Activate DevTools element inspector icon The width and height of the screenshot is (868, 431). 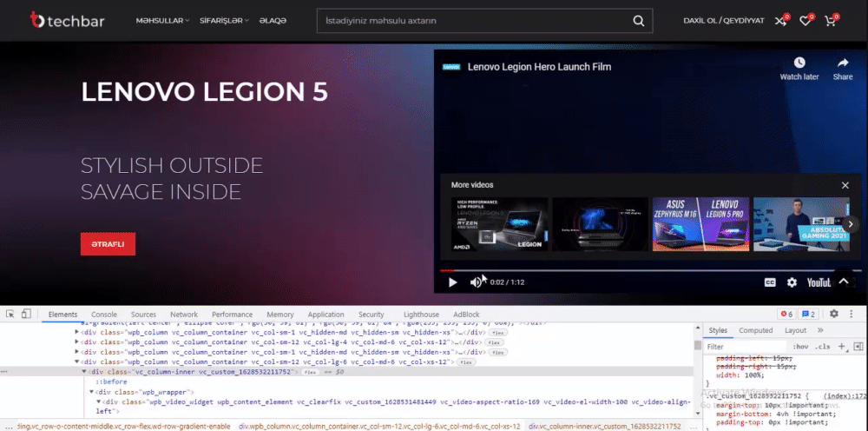(10, 314)
